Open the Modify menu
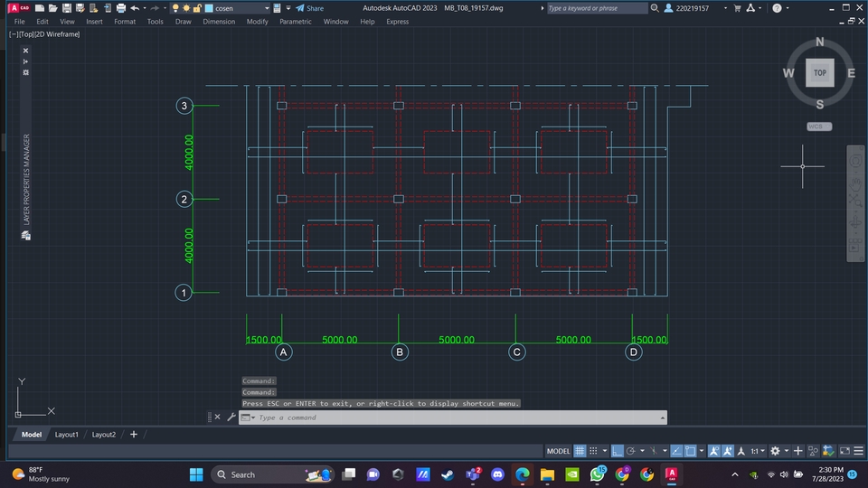868x488 pixels. (258, 22)
